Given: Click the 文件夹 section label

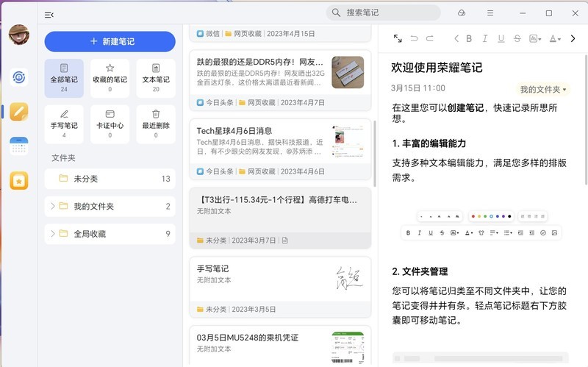Looking at the screenshot, I should tap(63, 157).
